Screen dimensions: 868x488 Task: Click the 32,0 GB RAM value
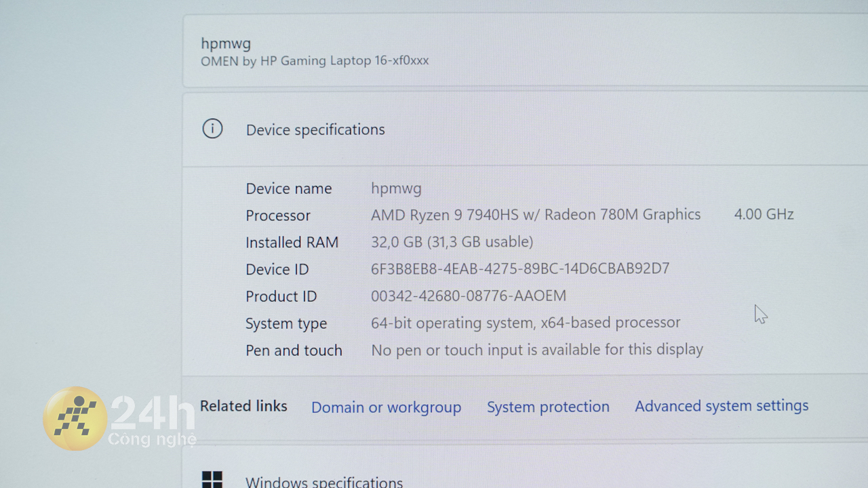click(x=452, y=242)
